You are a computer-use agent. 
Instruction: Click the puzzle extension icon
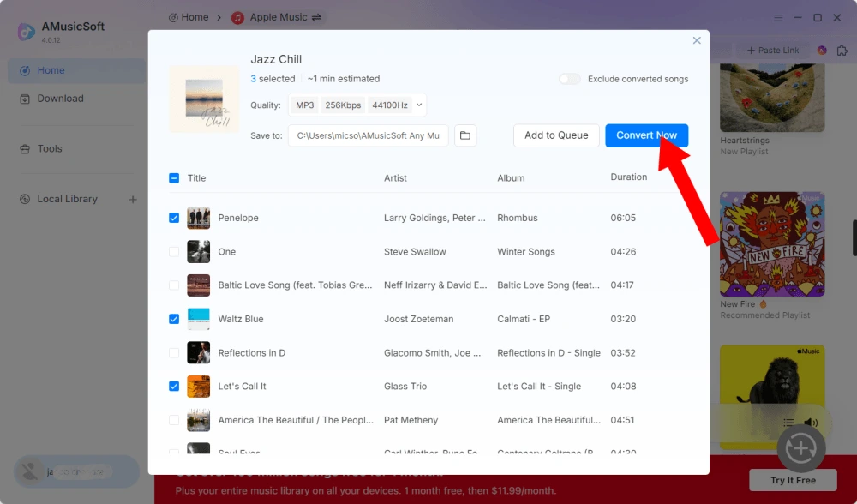842,51
